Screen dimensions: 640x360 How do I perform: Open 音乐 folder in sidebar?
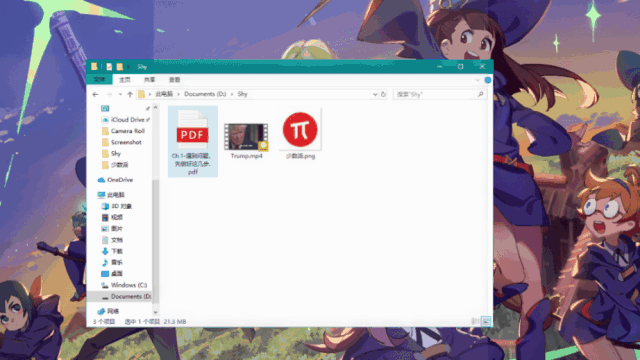(117, 262)
